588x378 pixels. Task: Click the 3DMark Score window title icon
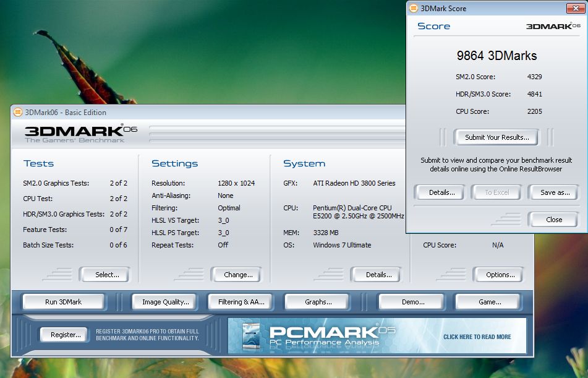(414, 8)
